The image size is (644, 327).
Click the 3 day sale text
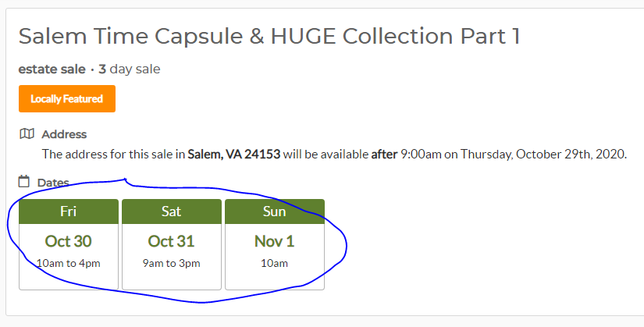tap(130, 69)
